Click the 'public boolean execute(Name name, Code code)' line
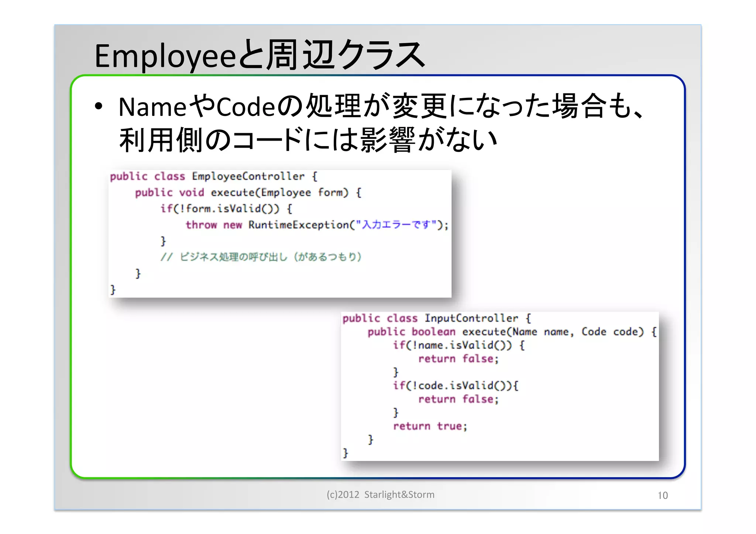756x534 pixels. coord(512,332)
